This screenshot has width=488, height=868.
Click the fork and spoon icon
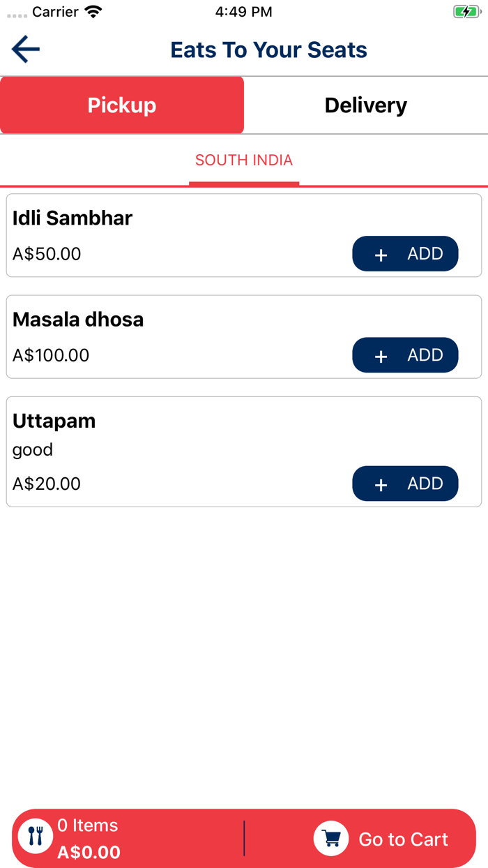36,836
